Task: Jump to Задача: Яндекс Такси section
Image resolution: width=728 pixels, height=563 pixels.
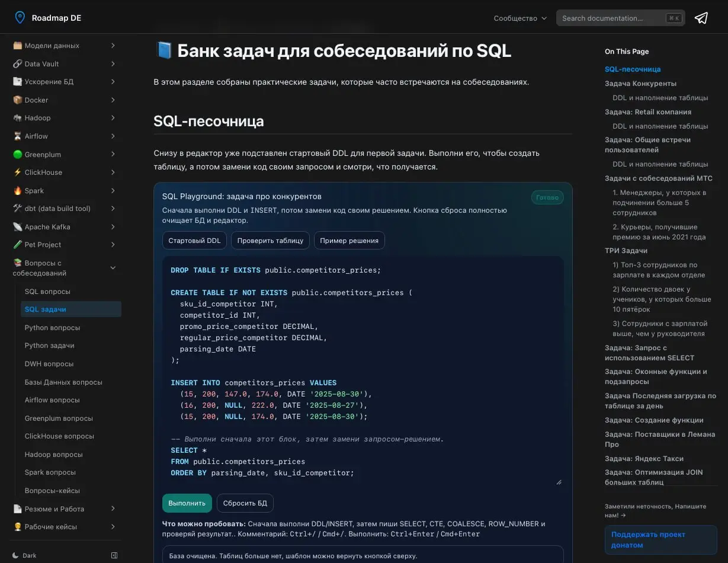Action: pyautogui.click(x=644, y=459)
